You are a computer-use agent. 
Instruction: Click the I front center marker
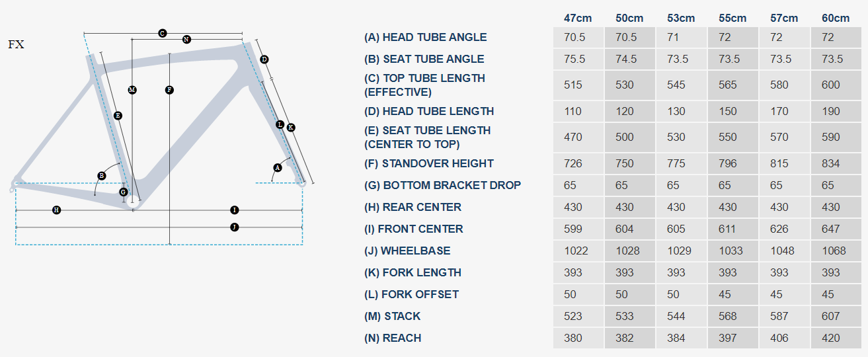234,210
